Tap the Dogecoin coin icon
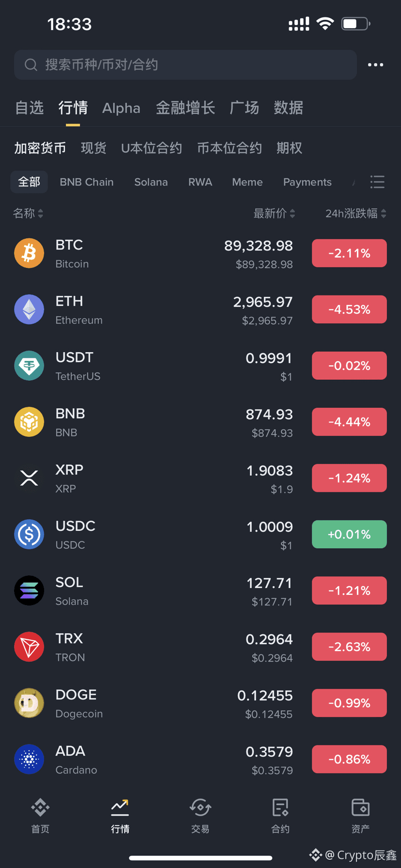This screenshot has width=401, height=868. tap(29, 703)
